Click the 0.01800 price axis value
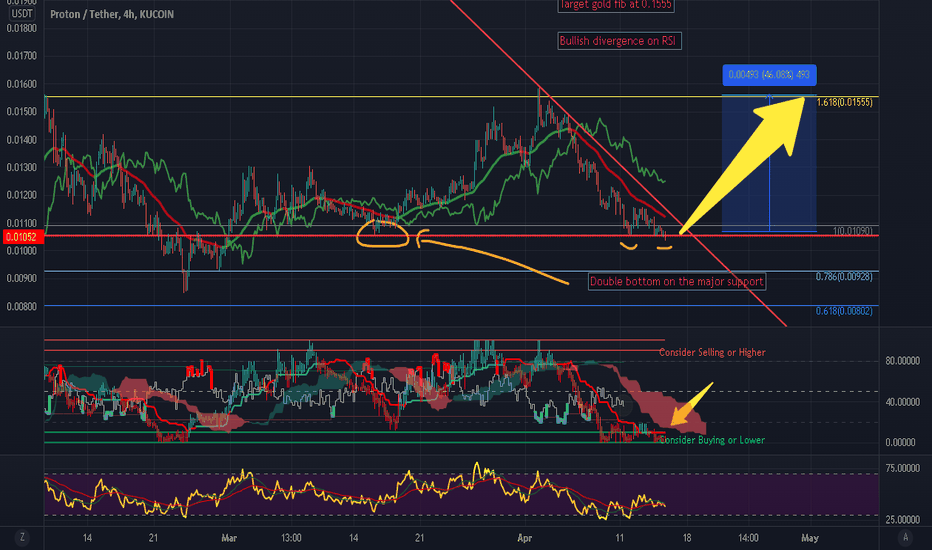 pos(21,29)
